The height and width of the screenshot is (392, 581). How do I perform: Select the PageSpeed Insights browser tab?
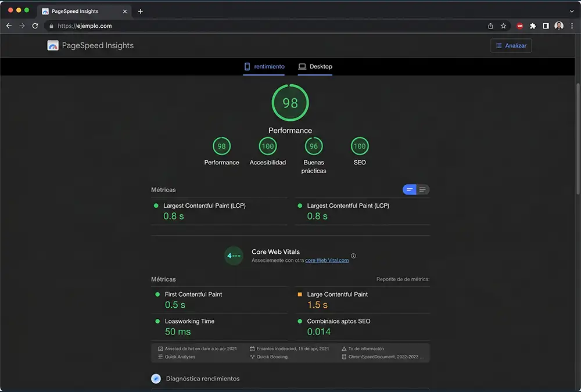pyautogui.click(x=84, y=12)
